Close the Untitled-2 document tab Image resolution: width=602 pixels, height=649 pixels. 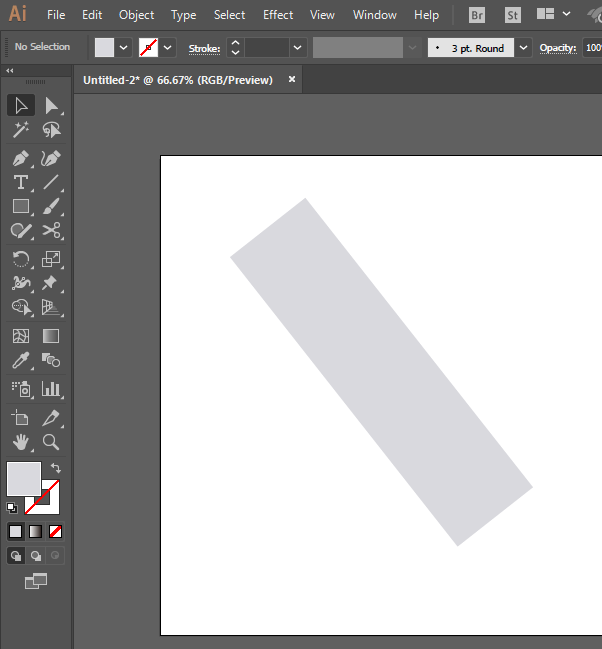pos(292,80)
